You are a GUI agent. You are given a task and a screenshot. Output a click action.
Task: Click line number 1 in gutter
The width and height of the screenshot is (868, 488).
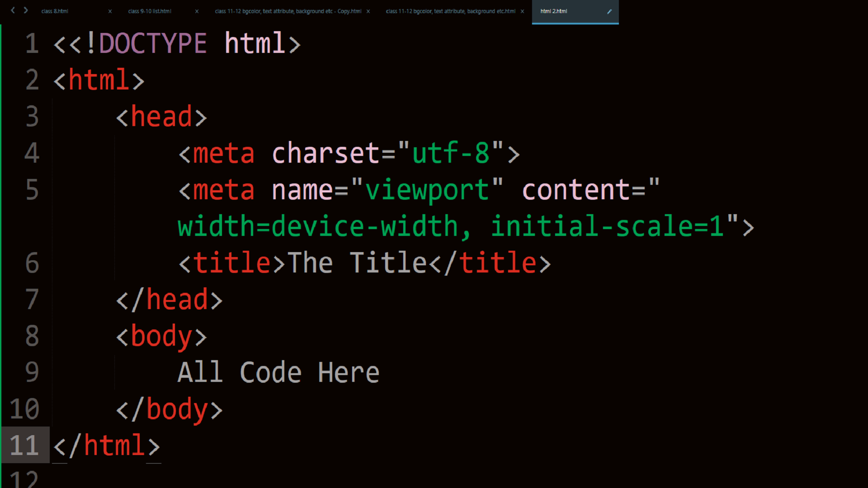[x=32, y=44]
